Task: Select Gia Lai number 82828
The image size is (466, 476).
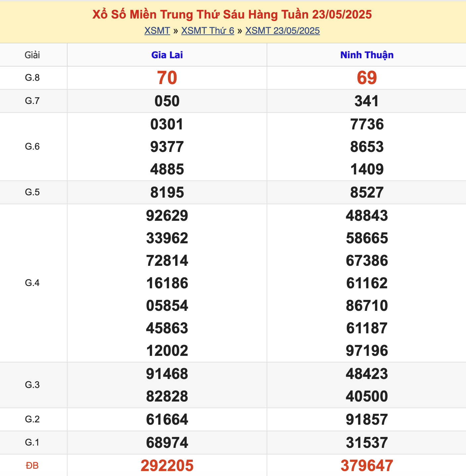Action: point(167,396)
